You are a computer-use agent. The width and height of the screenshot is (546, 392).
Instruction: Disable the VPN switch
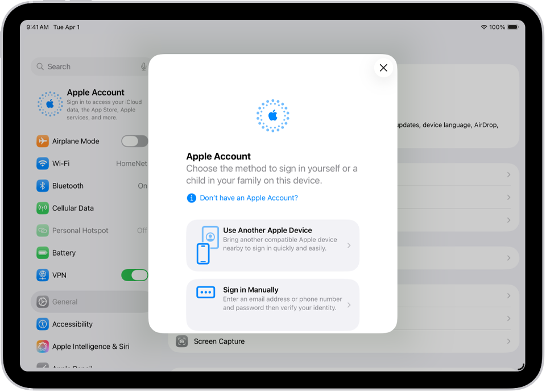pyautogui.click(x=134, y=275)
